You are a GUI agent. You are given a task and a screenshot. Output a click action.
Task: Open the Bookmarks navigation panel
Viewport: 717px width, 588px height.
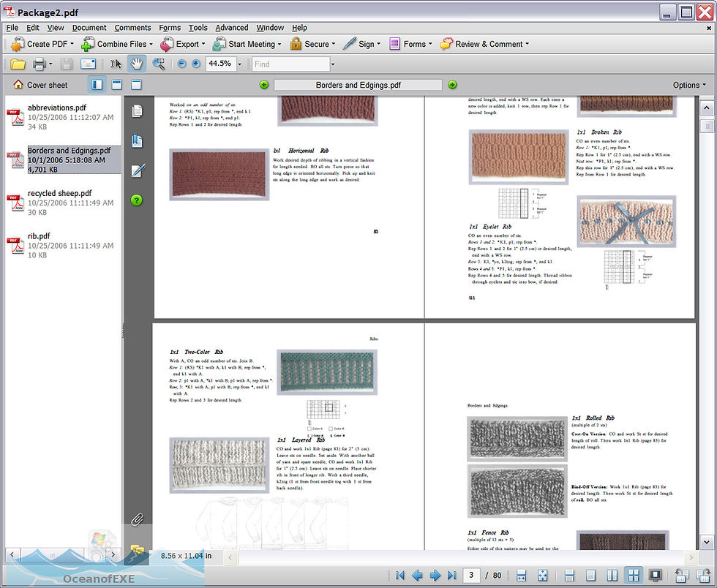138,141
